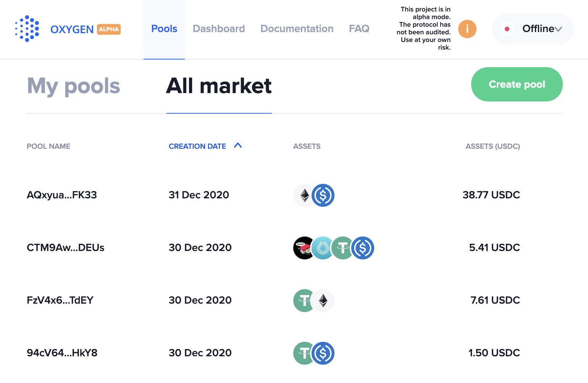
Task: Switch to the My pools tab
Action: pyautogui.click(x=74, y=86)
